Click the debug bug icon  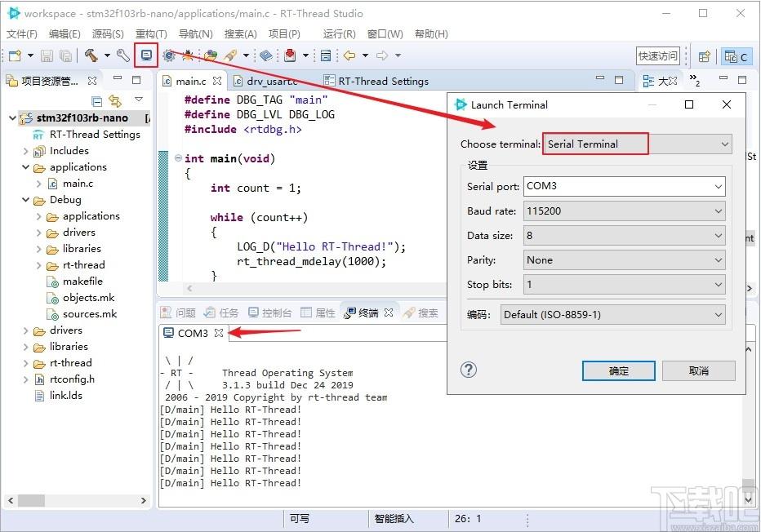187,55
